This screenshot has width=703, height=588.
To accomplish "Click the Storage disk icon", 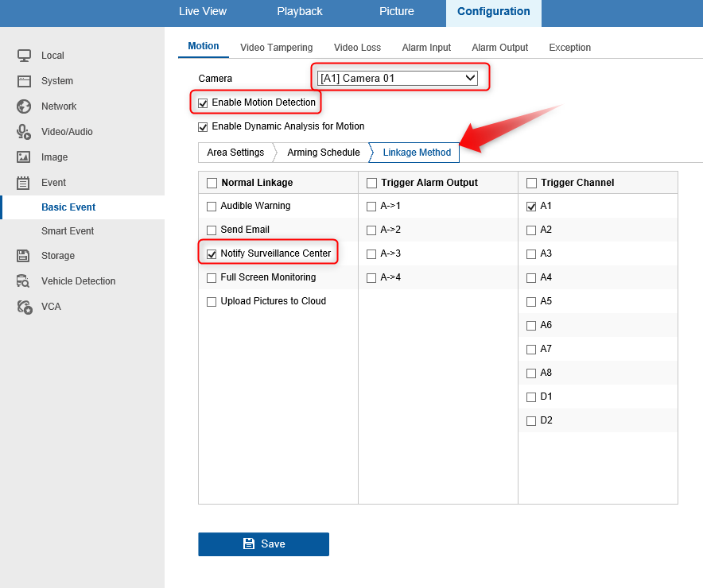I will 24,256.
